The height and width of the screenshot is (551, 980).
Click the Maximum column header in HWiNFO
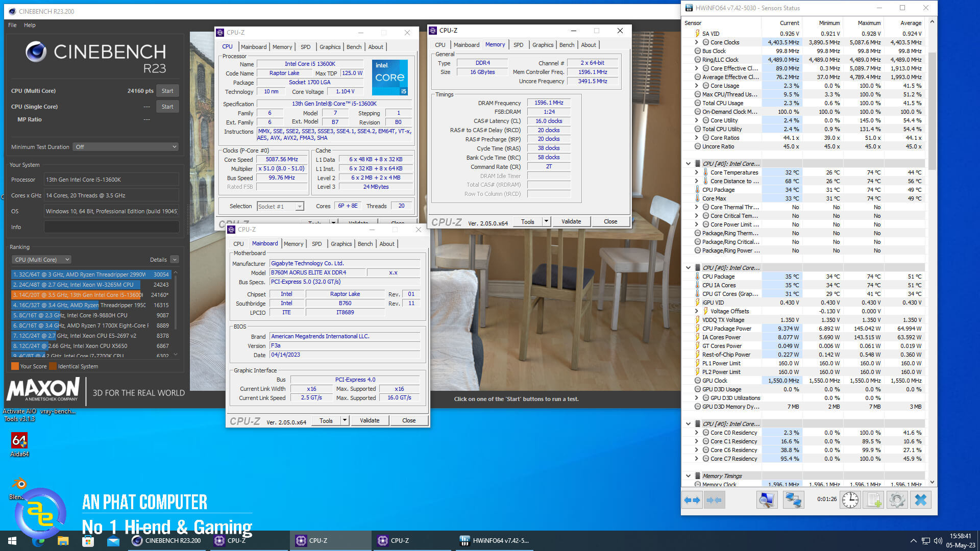tap(863, 23)
